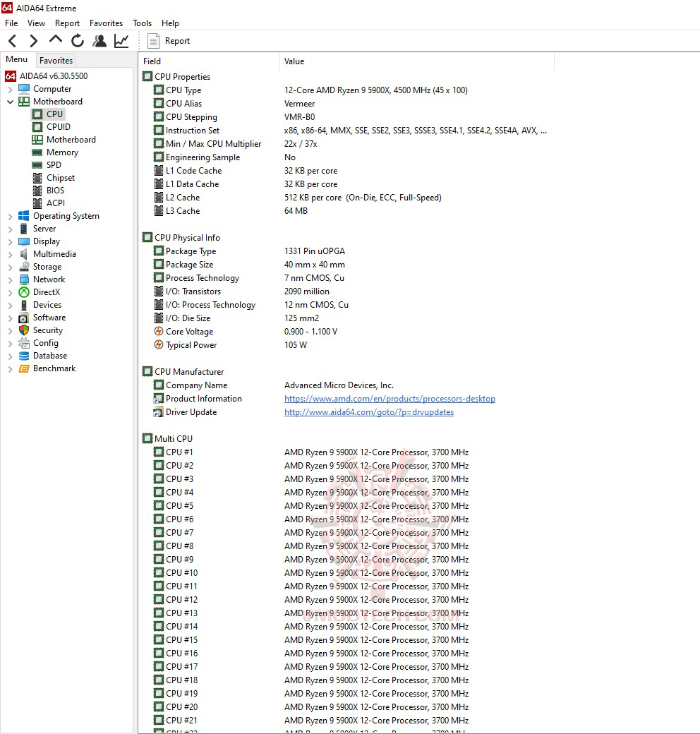Viewport: 700px width, 734px height.
Task: Click the CPU Physical Info group header
Action: coord(187,238)
